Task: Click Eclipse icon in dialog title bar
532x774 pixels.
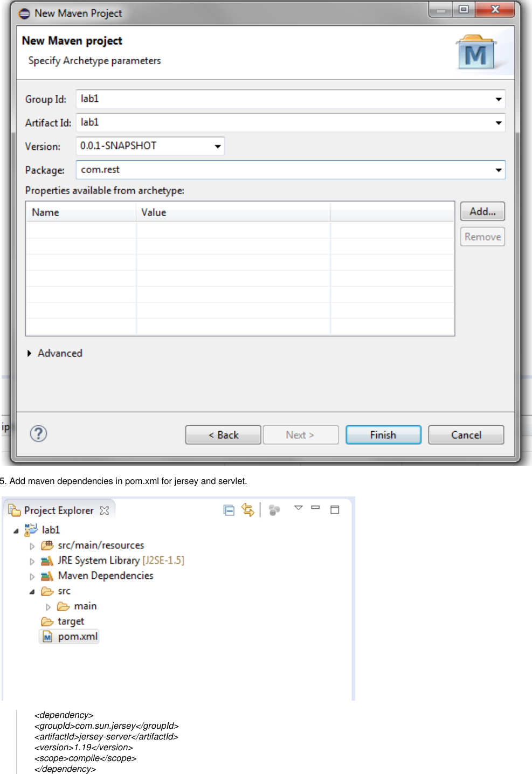Action: [x=24, y=13]
